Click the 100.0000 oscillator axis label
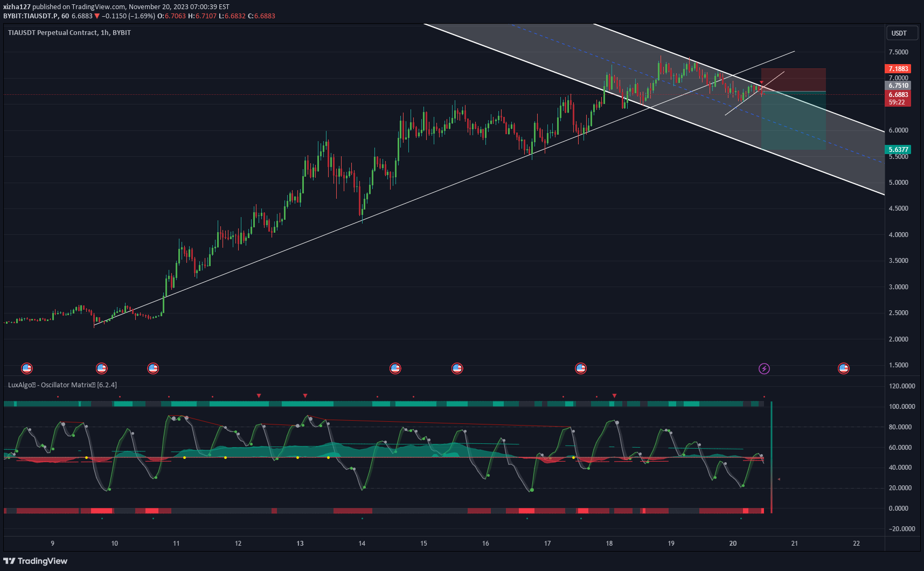Viewport: 924px width, 571px height. point(902,407)
